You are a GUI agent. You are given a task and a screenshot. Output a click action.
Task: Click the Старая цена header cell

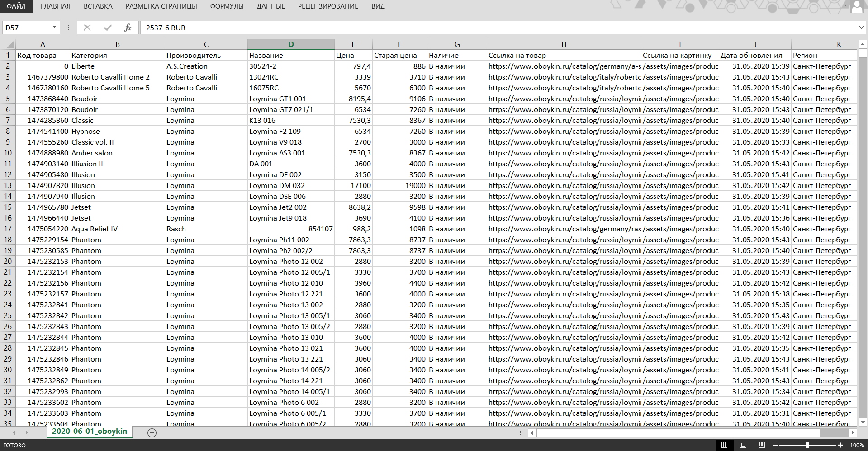pyautogui.click(x=400, y=55)
